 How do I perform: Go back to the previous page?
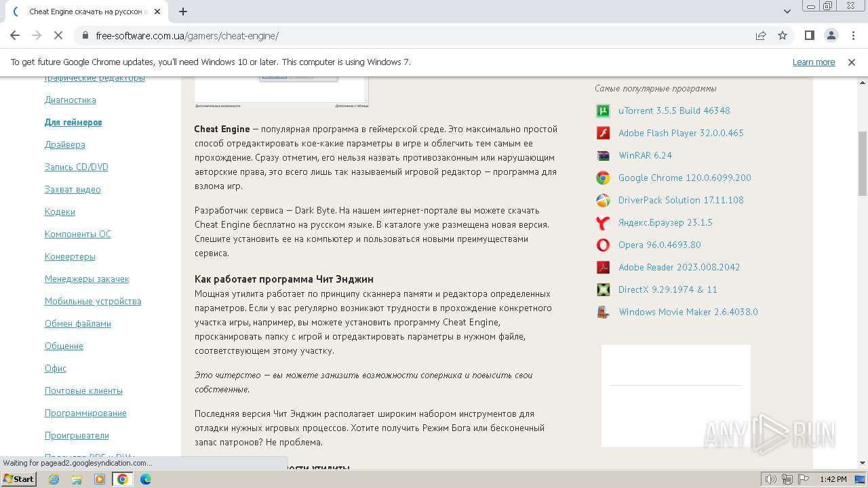coord(15,35)
